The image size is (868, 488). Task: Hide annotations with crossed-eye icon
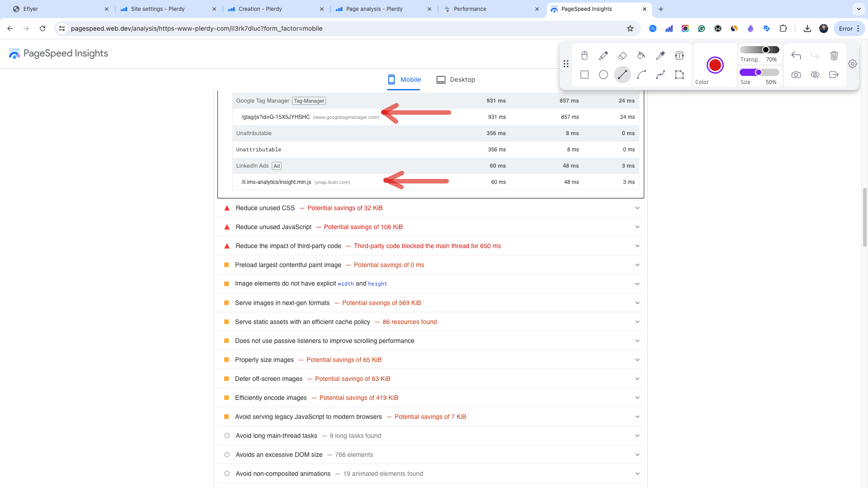click(x=815, y=75)
